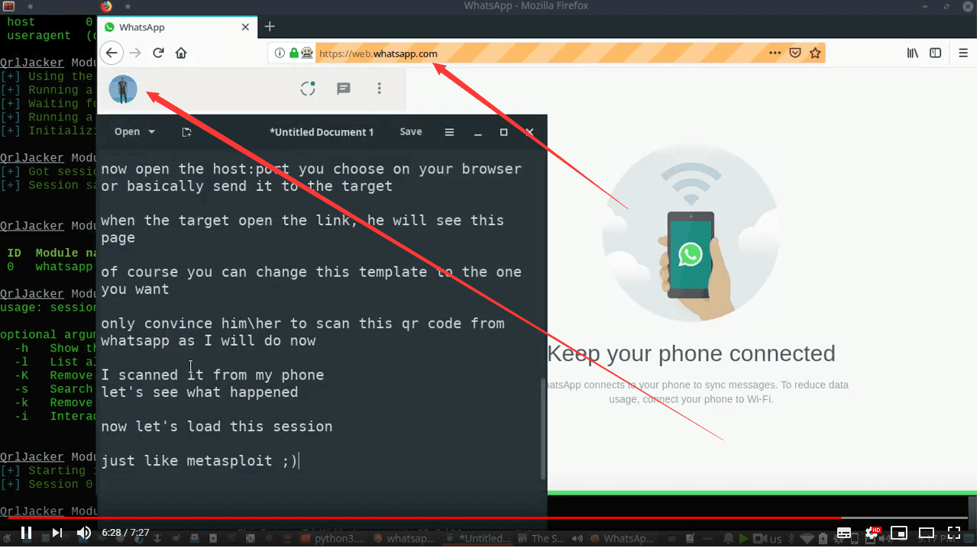Open the Firefox hamburger menu
The width and height of the screenshot is (980, 548).
(964, 53)
